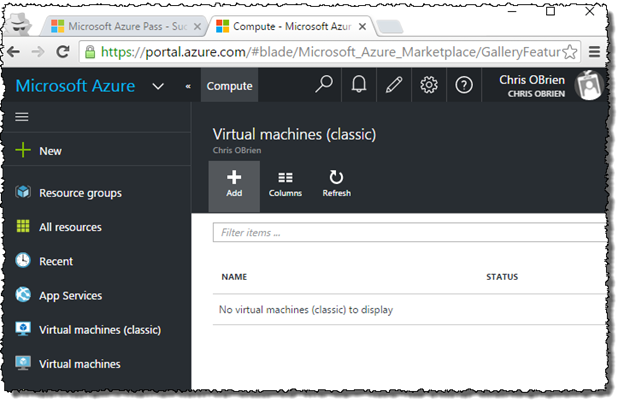Screen dimensions: 624x409
Task: Open notifications bell in top bar
Action: point(359,84)
